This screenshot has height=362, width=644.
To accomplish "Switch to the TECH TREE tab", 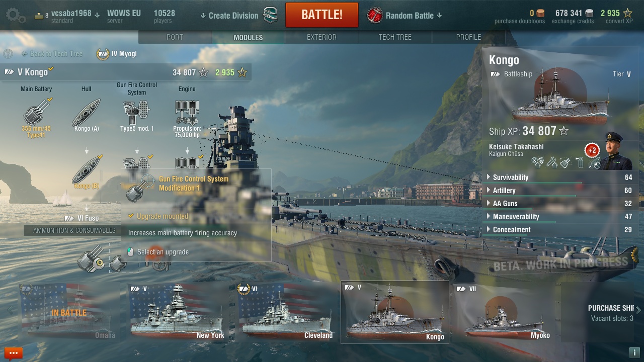I will tap(395, 37).
